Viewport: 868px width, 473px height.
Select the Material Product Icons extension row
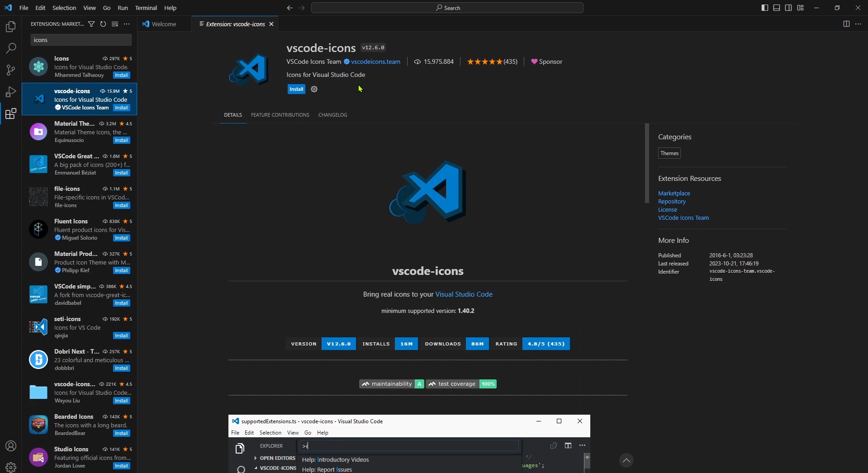[x=80, y=262]
